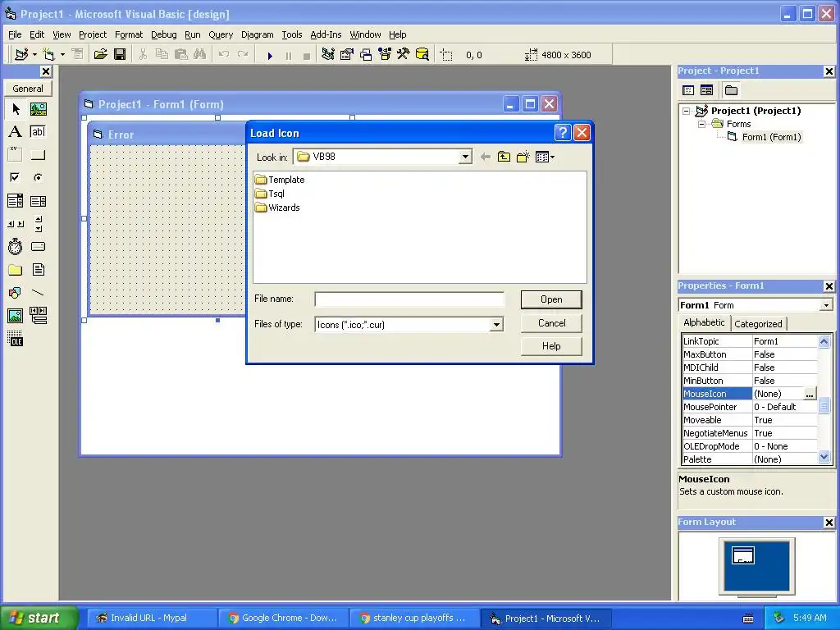Open the Properties Window toolbar icon
This screenshot has height=630, width=840.
(347, 54)
